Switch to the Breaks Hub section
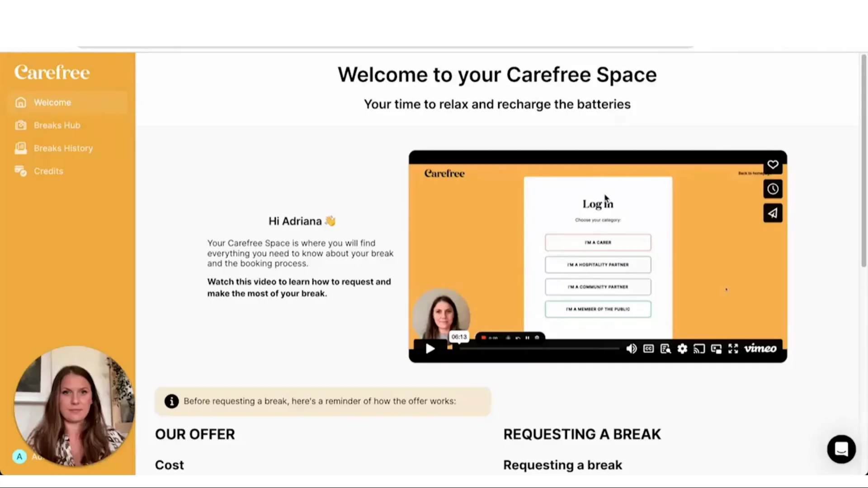 (x=57, y=125)
